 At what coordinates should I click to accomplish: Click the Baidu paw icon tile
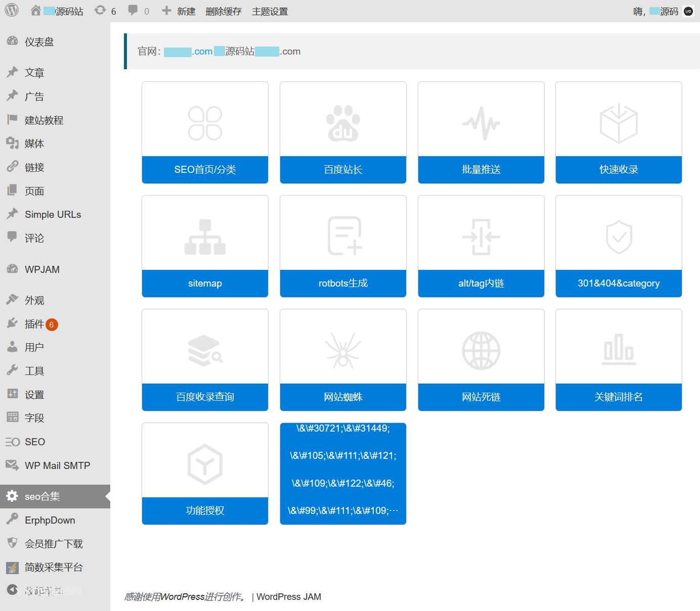tap(343, 123)
